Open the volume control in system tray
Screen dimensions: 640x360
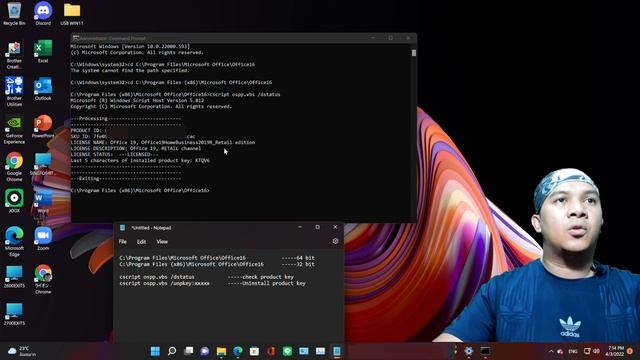[596, 351]
